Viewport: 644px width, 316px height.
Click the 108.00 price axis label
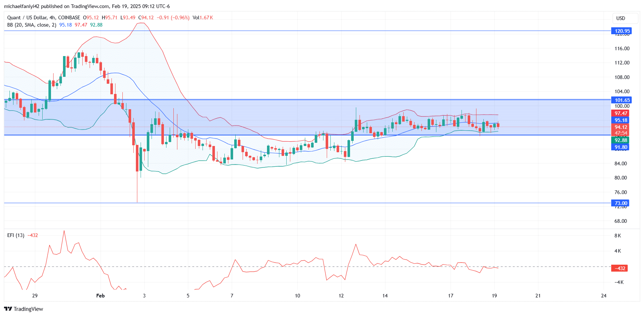tap(622, 77)
